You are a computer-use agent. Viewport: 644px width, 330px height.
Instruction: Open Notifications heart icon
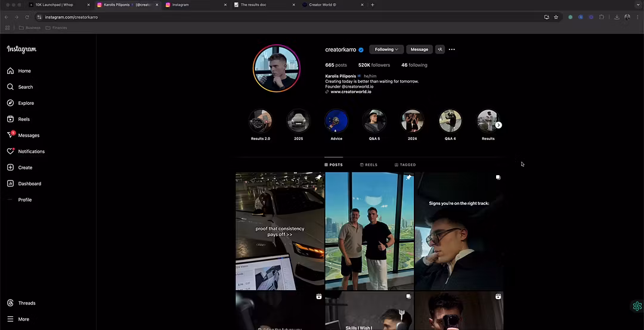(10, 151)
